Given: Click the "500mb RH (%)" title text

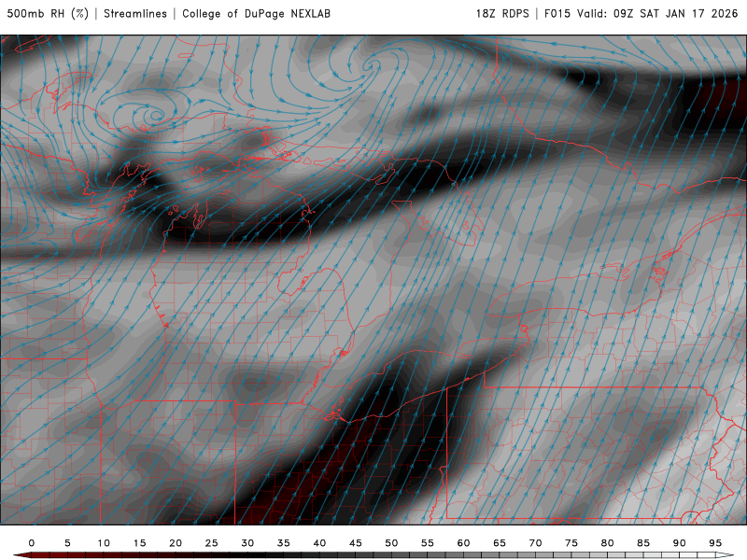Looking at the screenshot, I should pos(48,14).
